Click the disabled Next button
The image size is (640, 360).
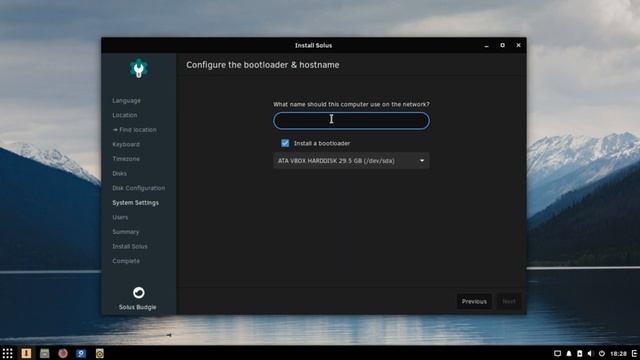509,301
